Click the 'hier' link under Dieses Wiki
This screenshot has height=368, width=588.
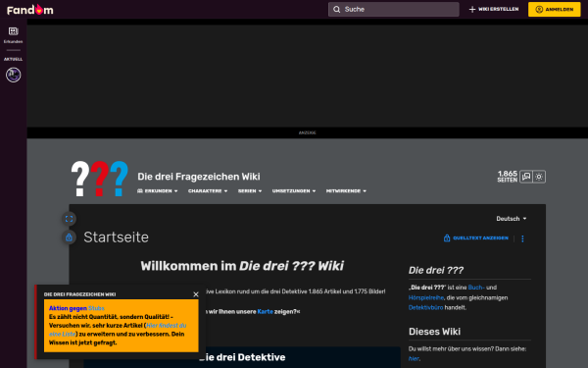tap(414, 358)
